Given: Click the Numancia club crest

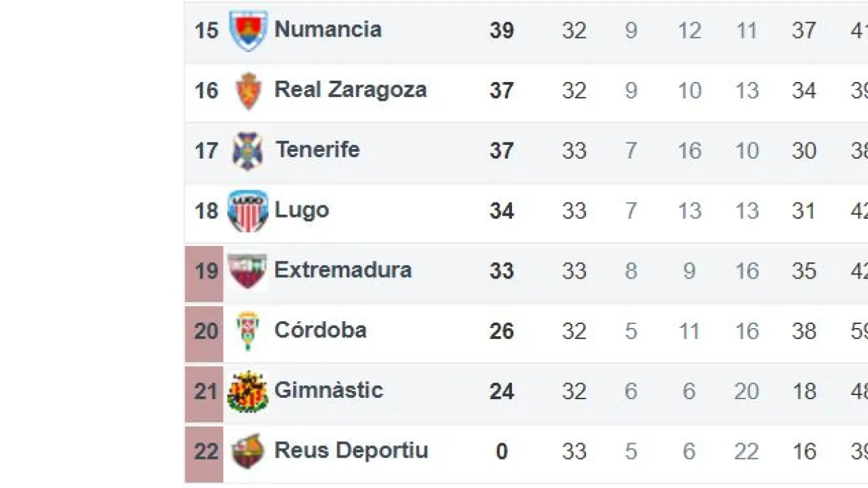Looking at the screenshot, I should pos(248,30).
